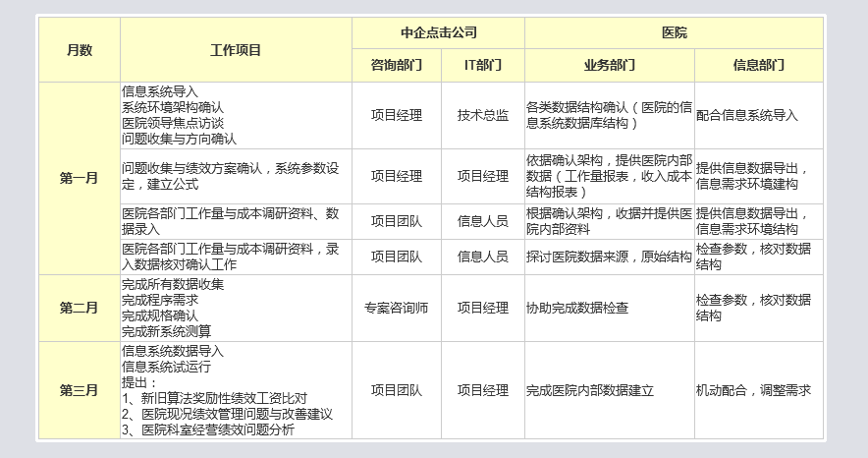This screenshot has width=868, height=458.
Task: Click the work item ending 录入数据核对确认工作
Action: tap(236, 257)
